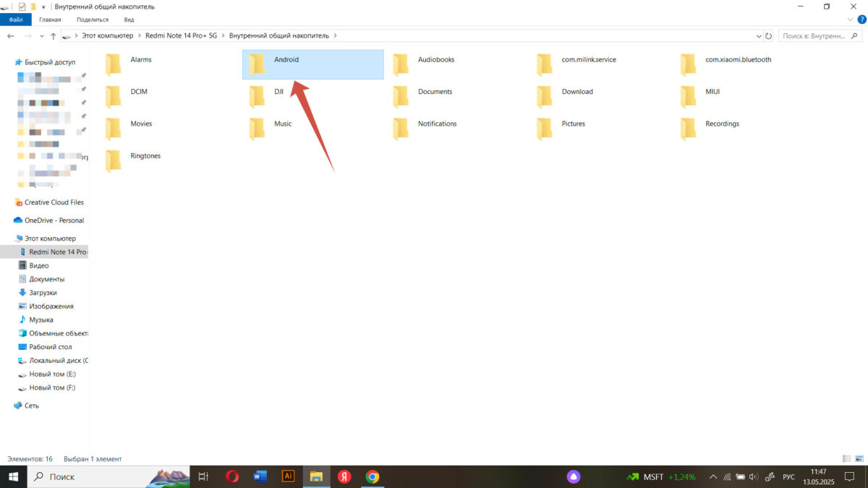
Task: Launch Word from the taskbar
Action: point(260,476)
